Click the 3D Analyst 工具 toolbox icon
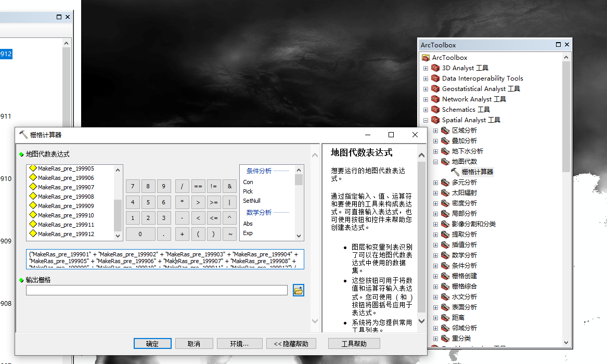607x364 pixels. pos(435,68)
